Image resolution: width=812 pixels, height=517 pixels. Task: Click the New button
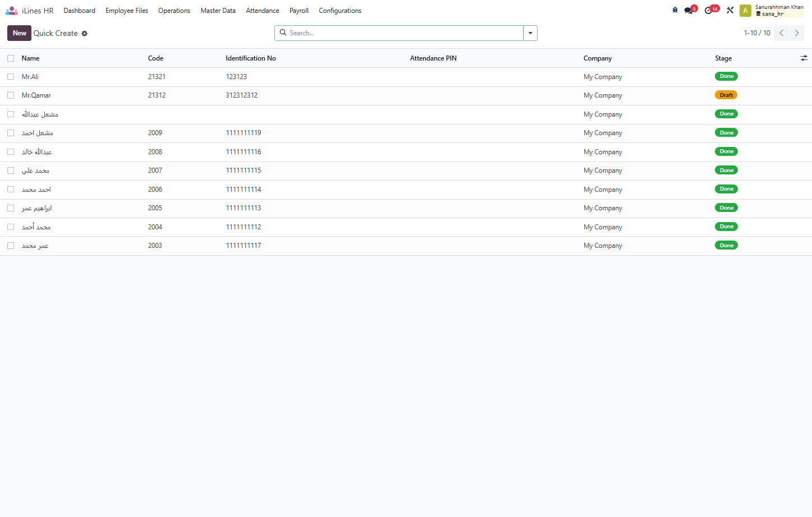pyautogui.click(x=19, y=33)
